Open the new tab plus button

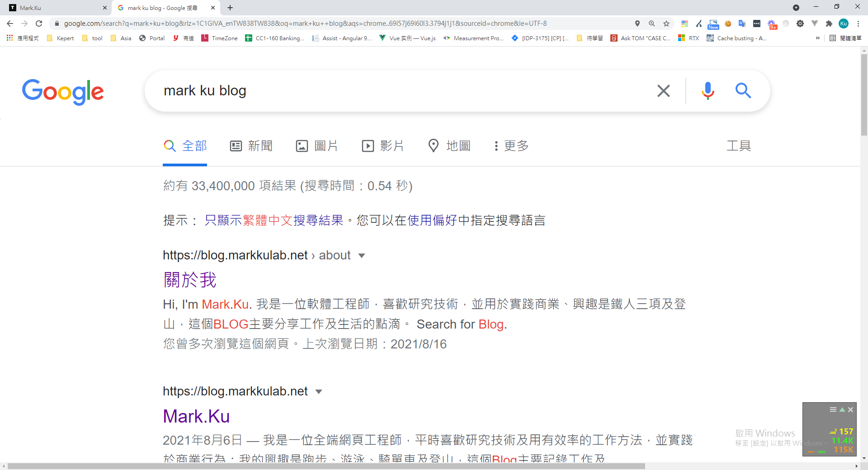click(x=230, y=8)
